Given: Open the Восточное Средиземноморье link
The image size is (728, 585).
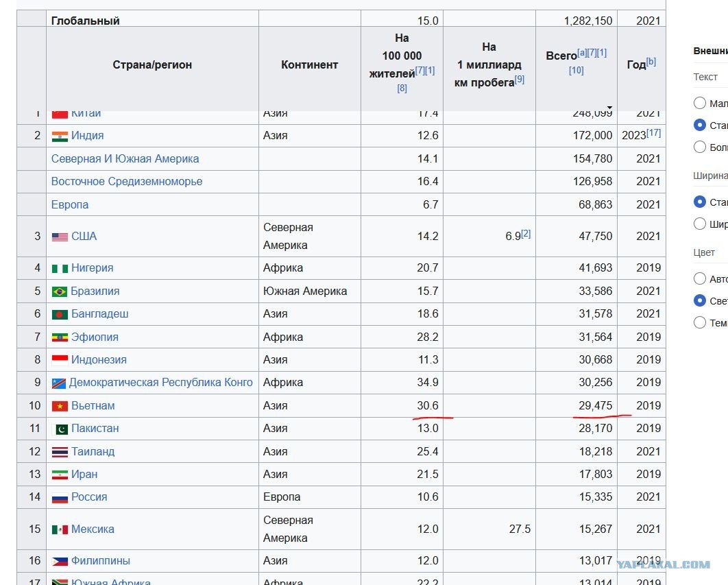Looking at the screenshot, I should point(127,182).
